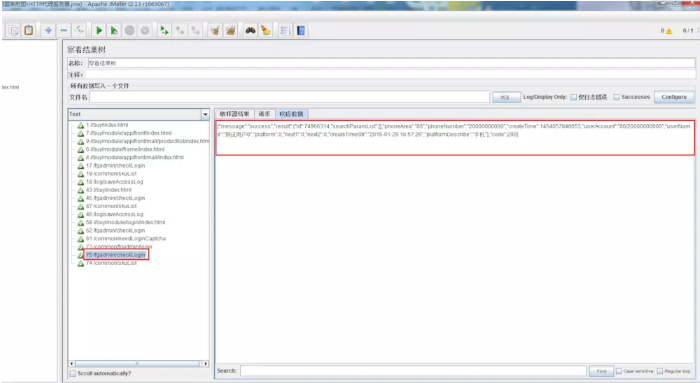
Task: Click the 名称 name input field
Action: tap(391, 63)
